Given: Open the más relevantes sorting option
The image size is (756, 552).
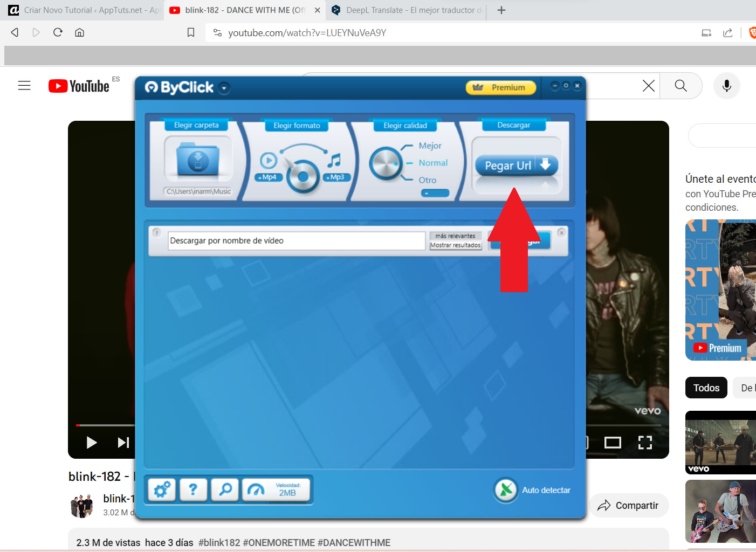Looking at the screenshot, I should [455, 236].
